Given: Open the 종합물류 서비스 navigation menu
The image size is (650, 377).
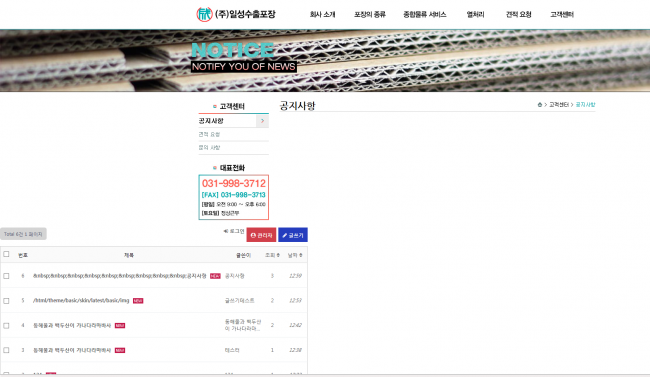Looking at the screenshot, I should click(425, 15).
